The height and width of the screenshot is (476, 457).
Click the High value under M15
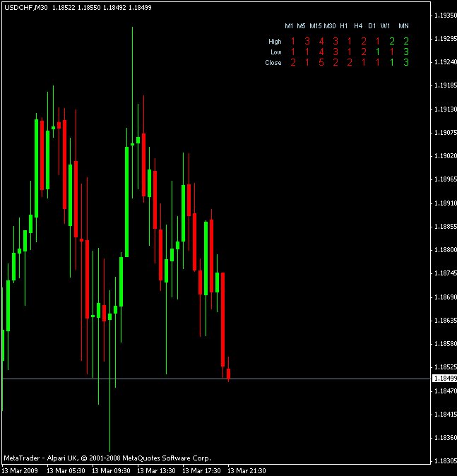[321, 41]
